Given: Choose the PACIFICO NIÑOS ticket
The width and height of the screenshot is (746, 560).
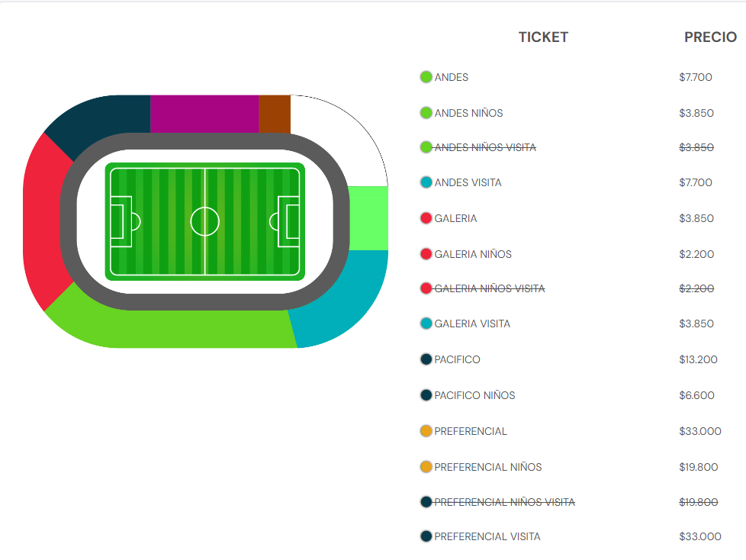Looking at the screenshot, I should 474,395.
